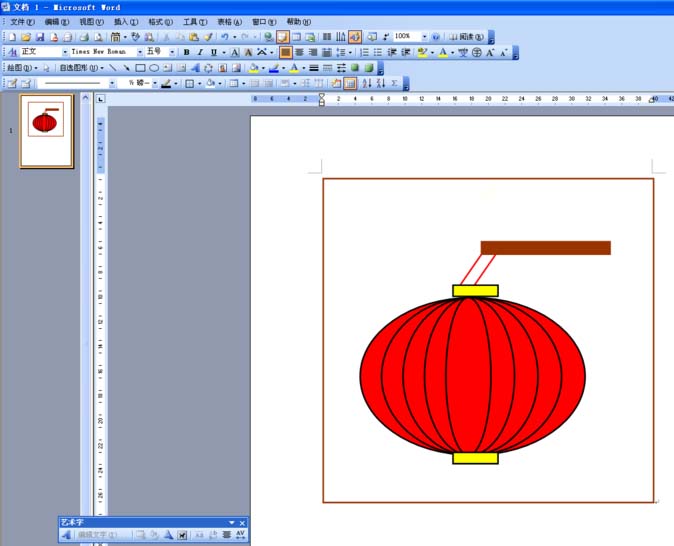The width and height of the screenshot is (674, 546).
Task: Open the Times New Roman font dropdown
Action: 136,52
